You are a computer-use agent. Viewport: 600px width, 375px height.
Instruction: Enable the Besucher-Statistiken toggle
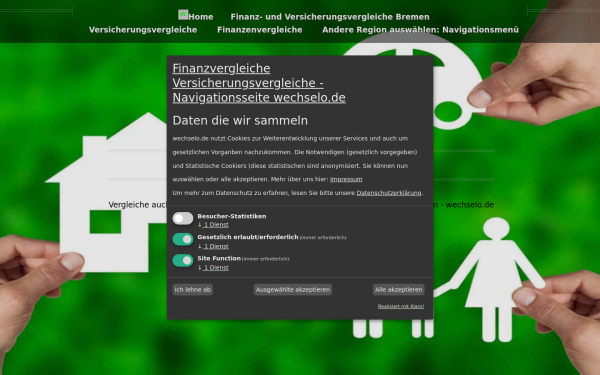(183, 218)
